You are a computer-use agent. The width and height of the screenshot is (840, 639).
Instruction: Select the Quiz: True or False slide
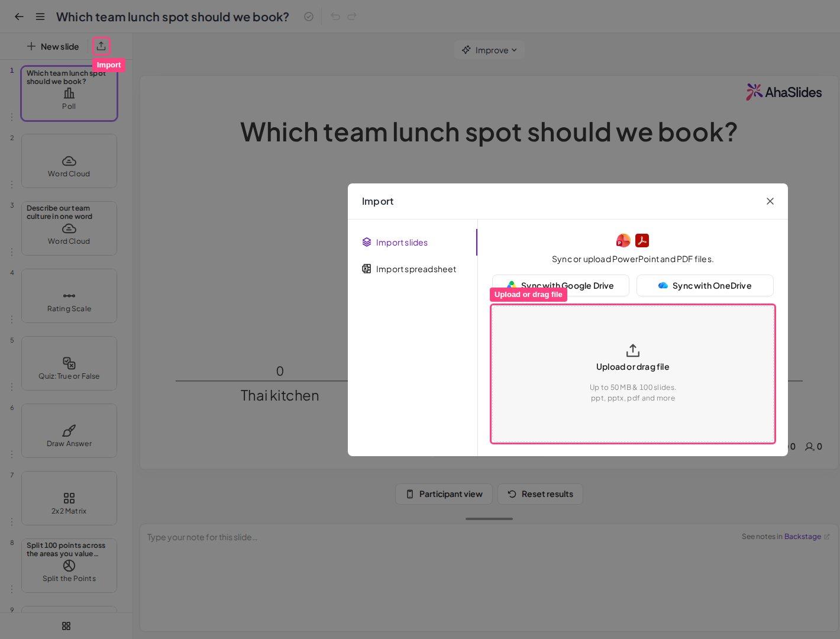pos(69,363)
